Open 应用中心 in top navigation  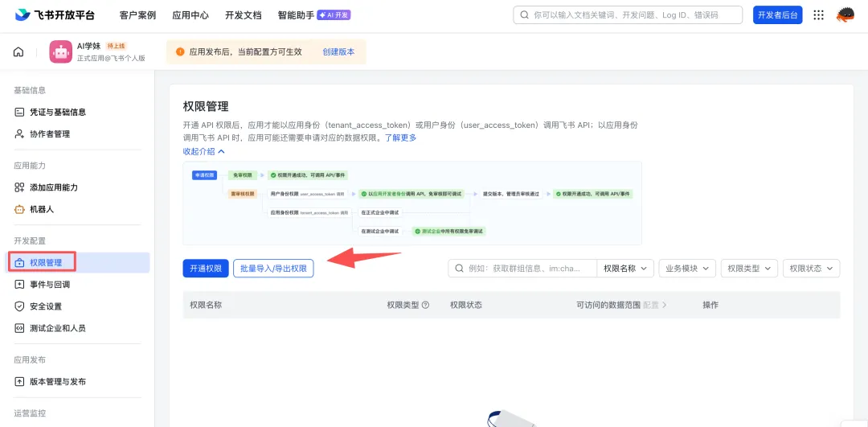point(190,15)
